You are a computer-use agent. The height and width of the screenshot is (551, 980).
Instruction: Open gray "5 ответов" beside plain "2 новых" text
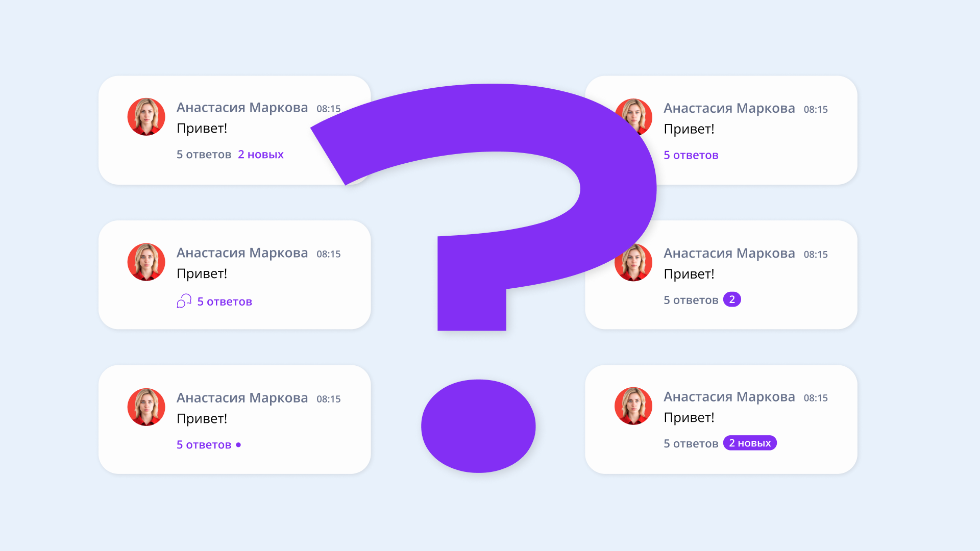point(204,155)
